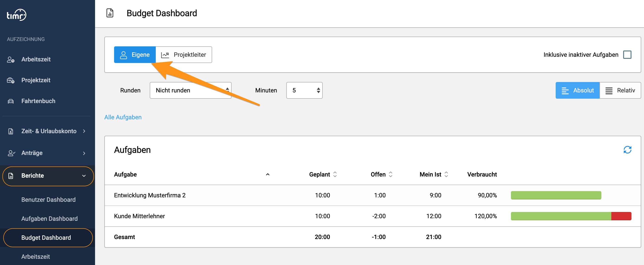Click the bars icon in Absolut button
This screenshot has height=265, width=644.
pos(565,90)
